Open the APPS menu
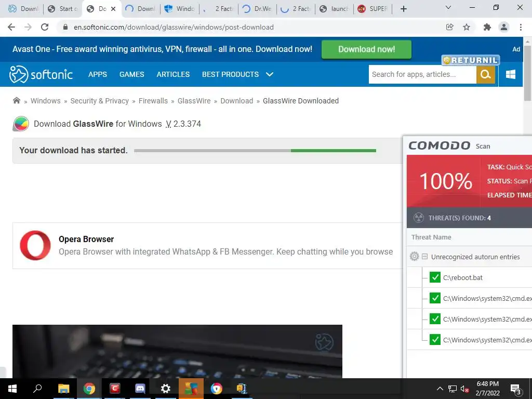Viewport: 532px width, 399px height. point(98,74)
